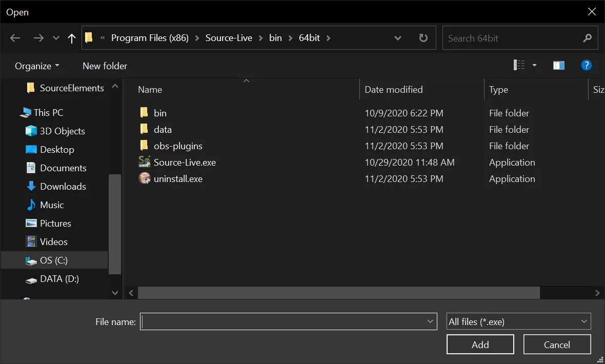Click navigation pane scroll down arrow
The width and height of the screenshot is (605, 364).
(115, 293)
